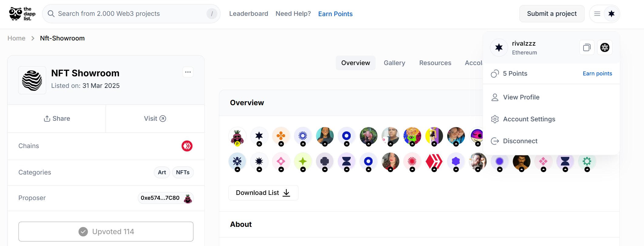This screenshot has height=246, width=644.
Task: Click the first upvoter raspberry avatar
Action: pyautogui.click(x=237, y=136)
